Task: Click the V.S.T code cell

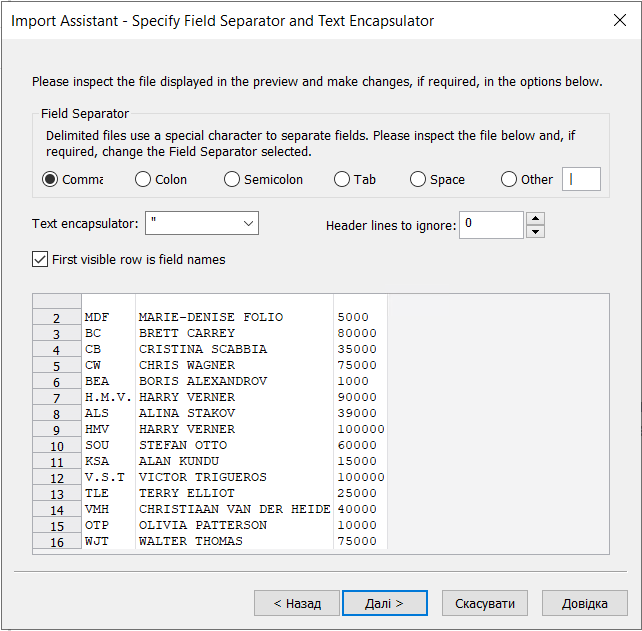Action: 109,477
